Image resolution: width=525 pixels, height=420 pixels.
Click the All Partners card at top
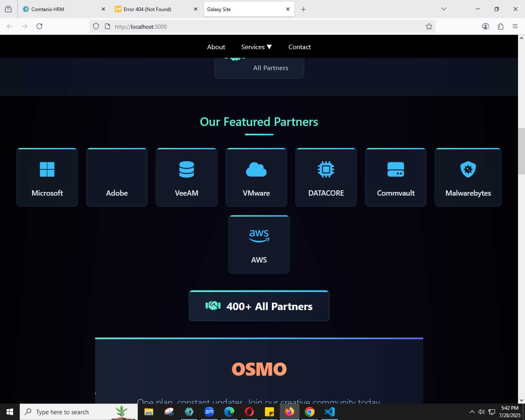pos(259,68)
